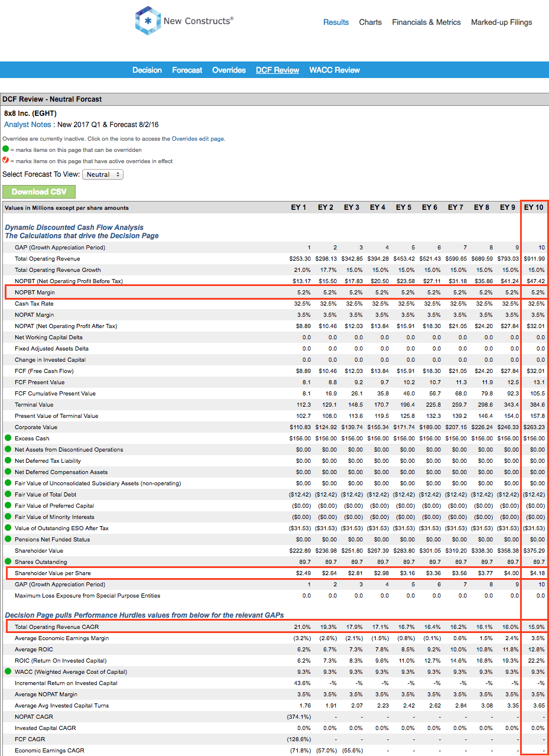Click override dot for Fair Value of Unconsolidated Subsidiary Assets
549x756 pixels.
point(8,483)
